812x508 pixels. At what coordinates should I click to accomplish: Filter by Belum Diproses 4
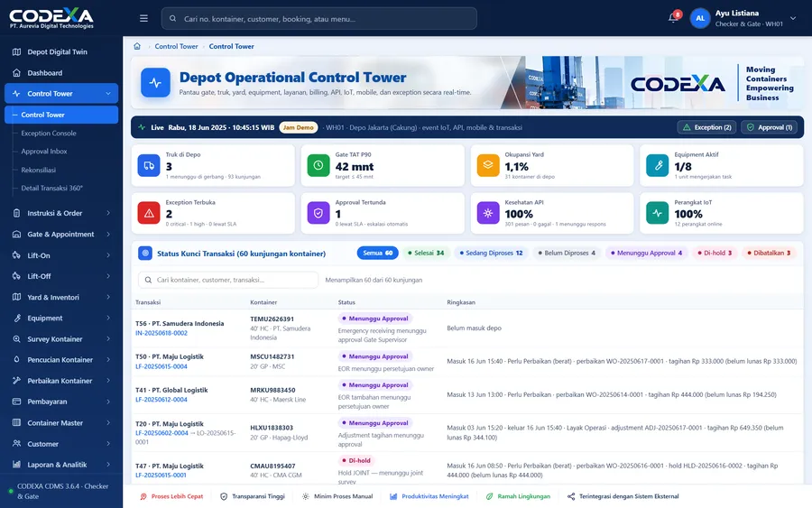click(x=567, y=253)
